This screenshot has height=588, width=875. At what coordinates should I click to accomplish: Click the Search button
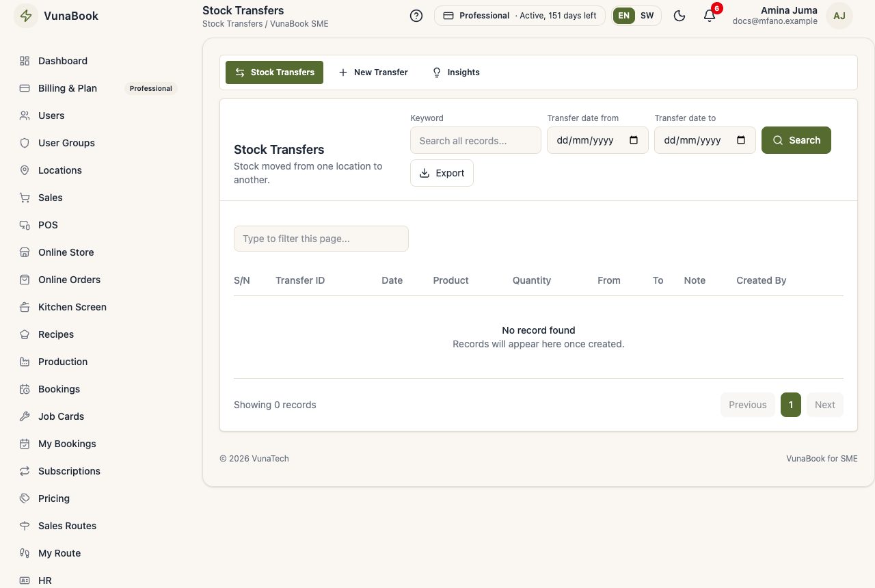796,140
